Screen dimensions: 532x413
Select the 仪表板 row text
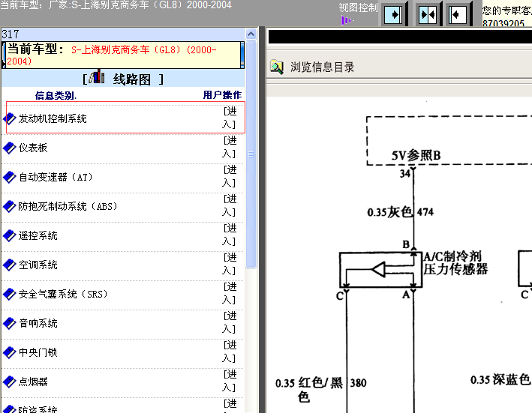click(33, 148)
